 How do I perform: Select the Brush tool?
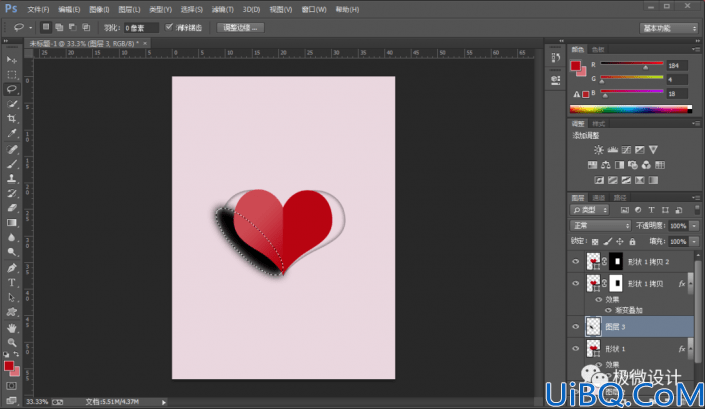point(12,164)
